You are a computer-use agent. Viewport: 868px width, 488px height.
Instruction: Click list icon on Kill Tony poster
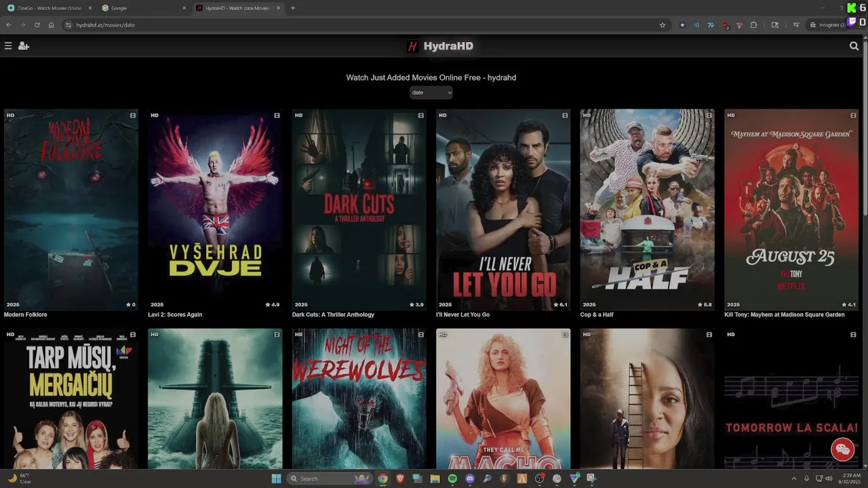(853, 115)
